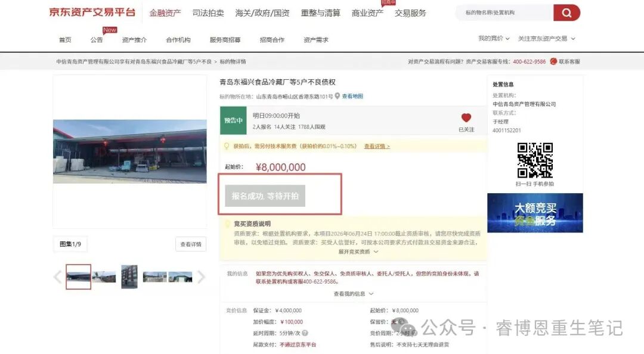Viewport: 644px width, 354px height.
Task: Click the 预告中 status badge
Action: pos(233,120)
